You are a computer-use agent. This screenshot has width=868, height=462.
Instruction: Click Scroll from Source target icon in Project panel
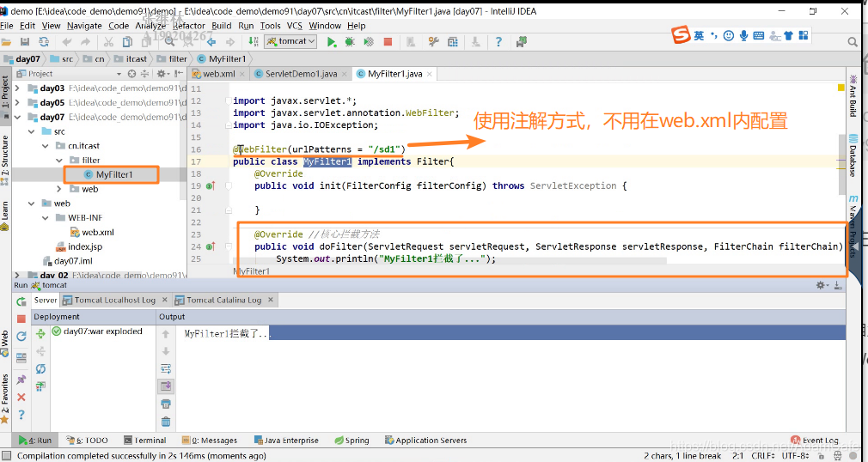tap(131, 74)
